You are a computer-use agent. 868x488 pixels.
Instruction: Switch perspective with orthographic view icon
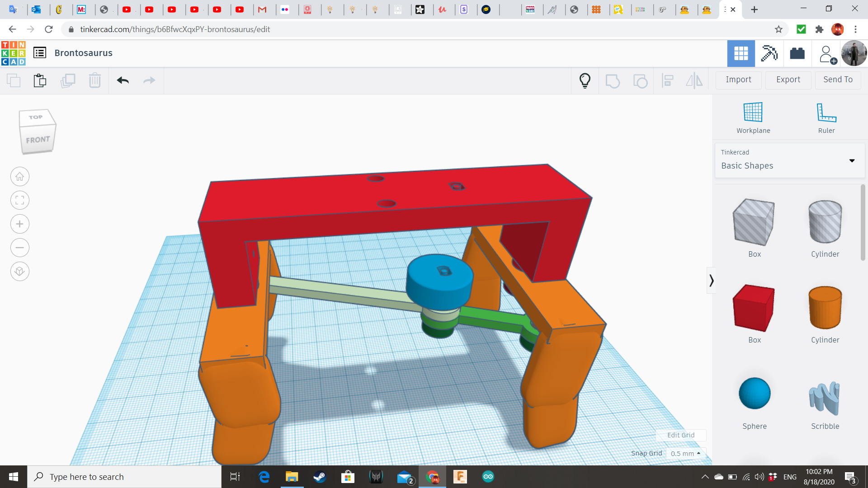point(20,272)
